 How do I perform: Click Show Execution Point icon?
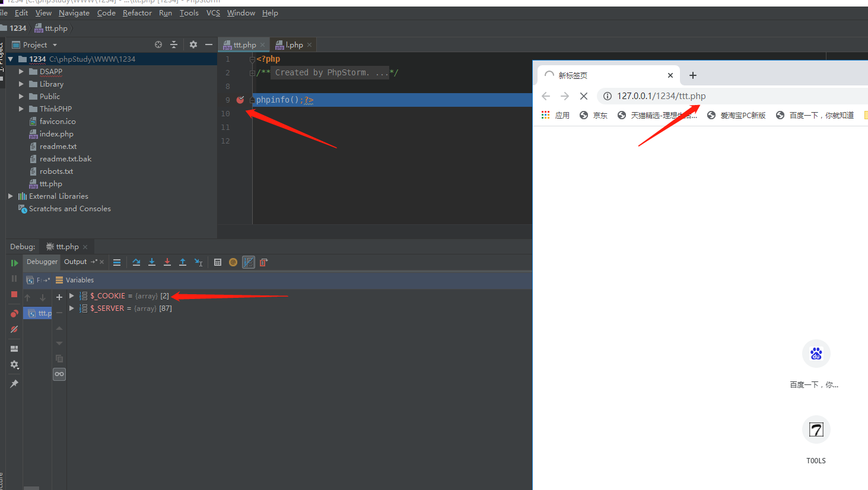point(117,262)
